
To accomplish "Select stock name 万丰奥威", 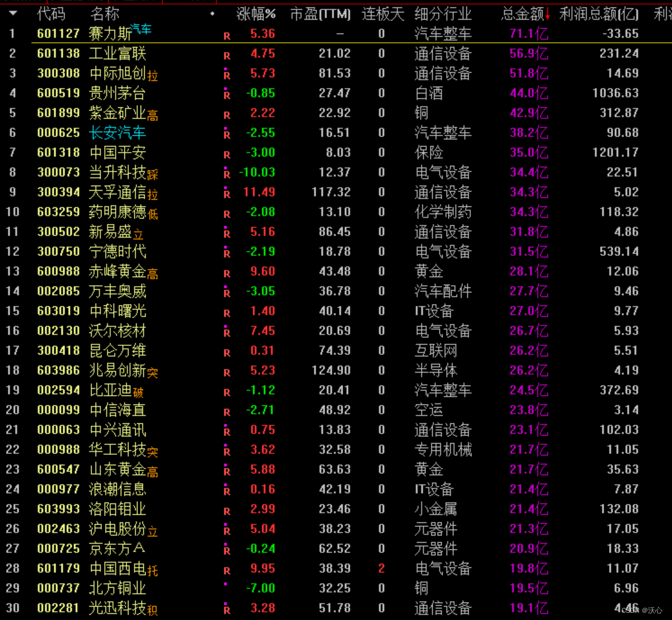I will tap(118, 291).
